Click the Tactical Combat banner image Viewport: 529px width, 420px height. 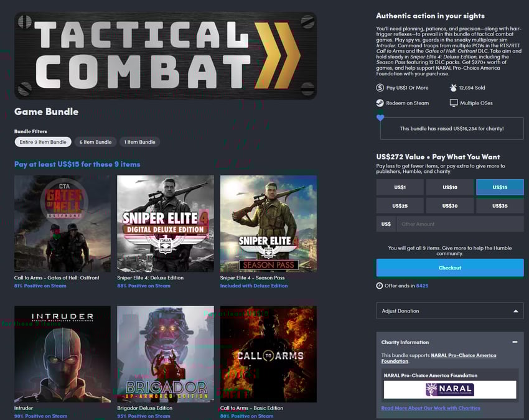166,55
